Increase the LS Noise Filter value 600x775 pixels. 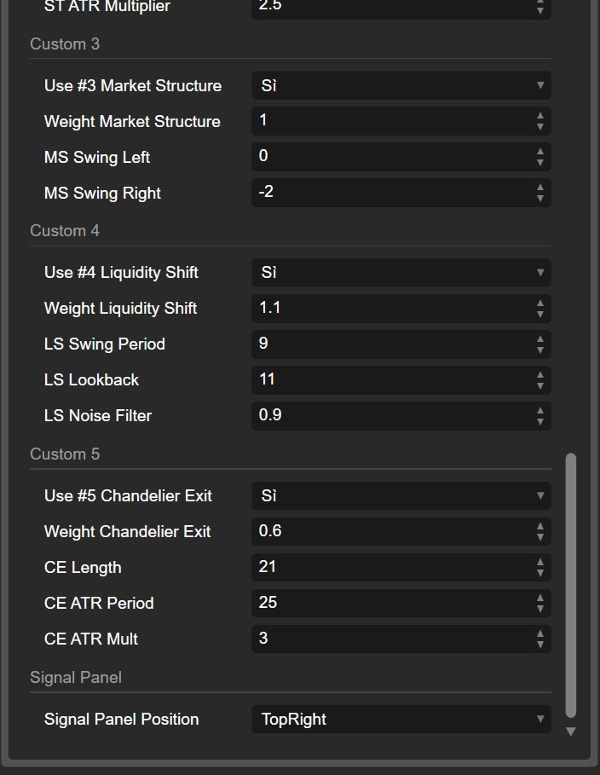(x=540, y=411)
